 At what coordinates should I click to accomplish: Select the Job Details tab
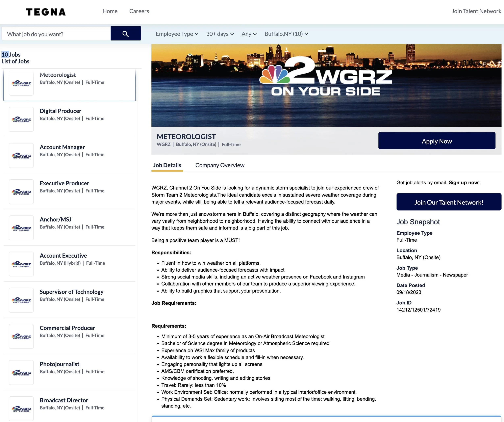click(167, 165)
